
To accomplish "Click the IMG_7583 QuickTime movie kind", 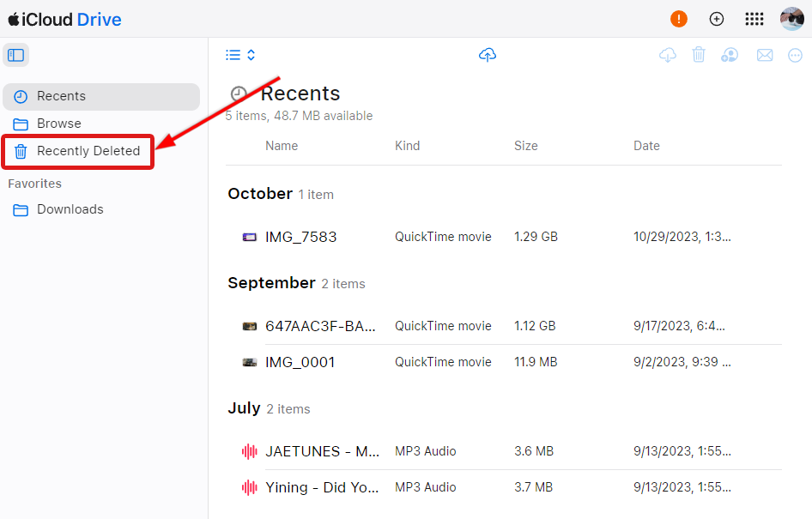I will 443,237.
